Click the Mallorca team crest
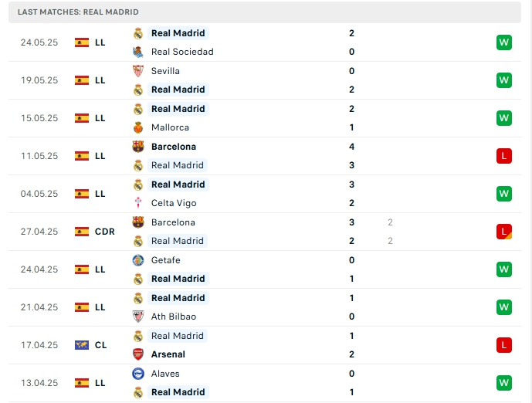This screenshot has height=403, width=532. tap(138, 127)
